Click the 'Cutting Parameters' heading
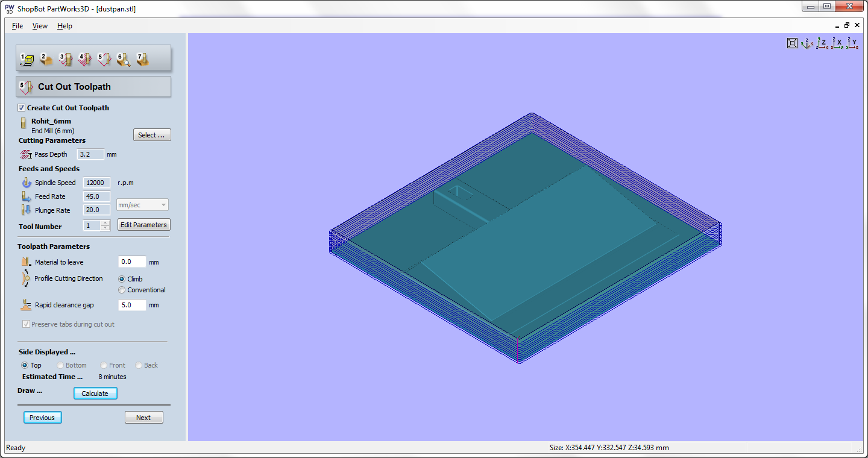The width and height of the screenshot is (868, 458). pos(52,140)
